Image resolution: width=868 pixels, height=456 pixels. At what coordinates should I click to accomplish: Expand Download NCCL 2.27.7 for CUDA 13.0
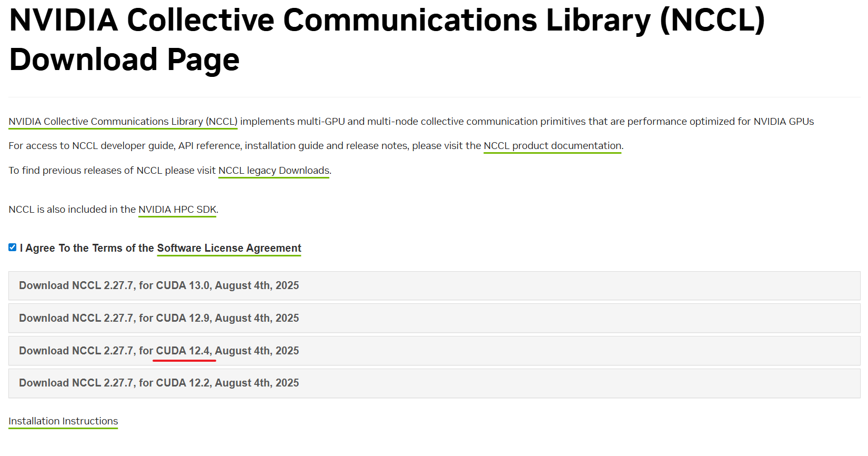(x=434, y=286)
